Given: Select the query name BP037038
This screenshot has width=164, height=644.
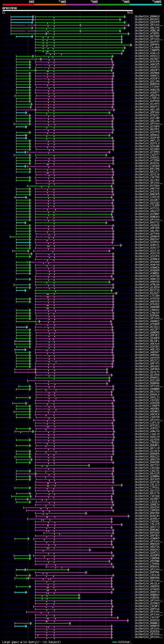Looking at the screenshot, I should [x=10, y=8].
